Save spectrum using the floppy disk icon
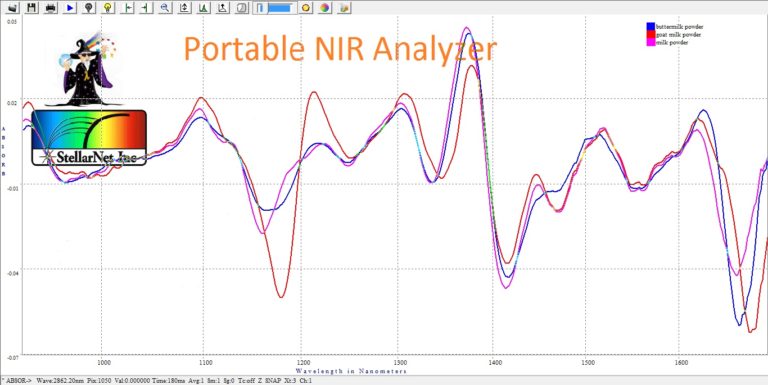 tap(32, 7)
